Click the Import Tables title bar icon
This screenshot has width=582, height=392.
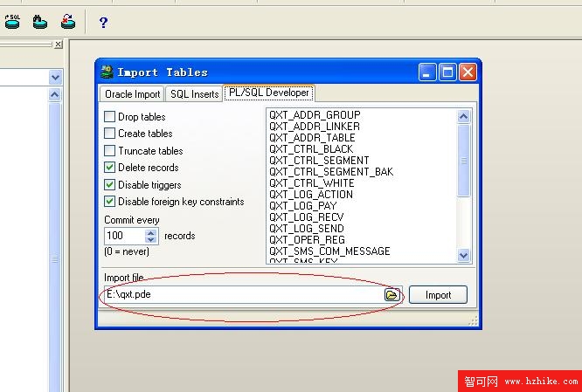[107, 72]
